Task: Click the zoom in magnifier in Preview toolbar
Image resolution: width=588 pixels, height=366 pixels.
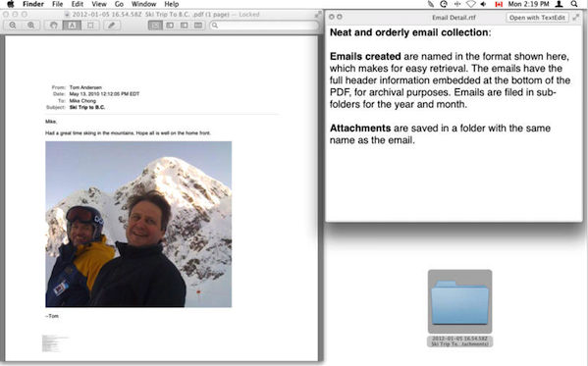Action: click(x=31, y=26)
